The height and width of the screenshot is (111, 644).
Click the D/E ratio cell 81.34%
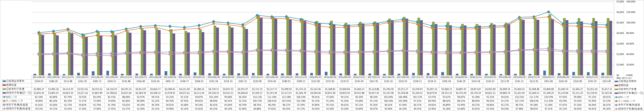point(39,97)
